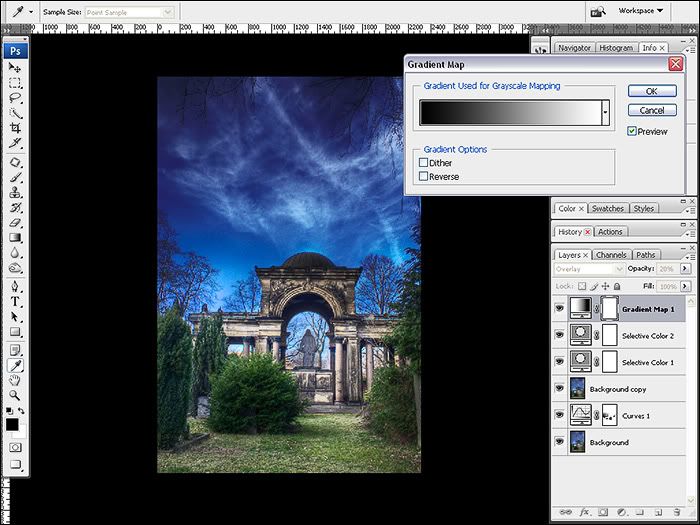Select the Notes tool
This screenshot has width=700, height=525.
tap(15, 350)
